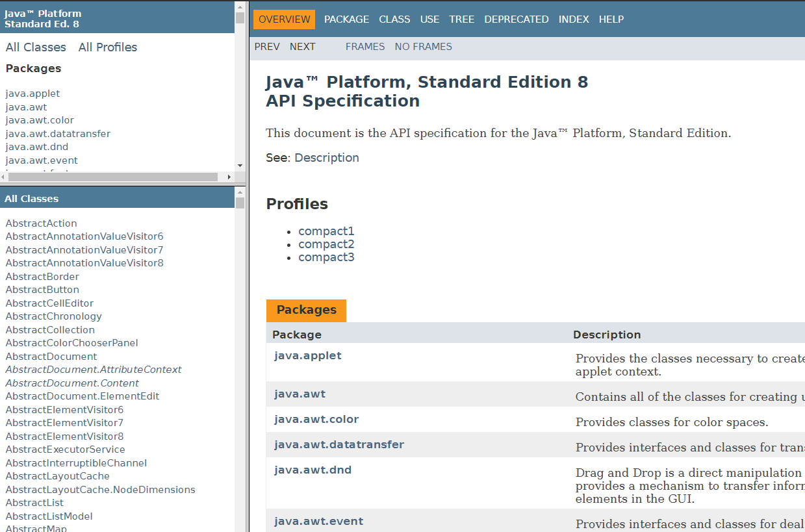805x532 pixels.
Task: Open the OVERVIEW tab in navigation bar
Action: pyautogui.click(x=284, y=19)
